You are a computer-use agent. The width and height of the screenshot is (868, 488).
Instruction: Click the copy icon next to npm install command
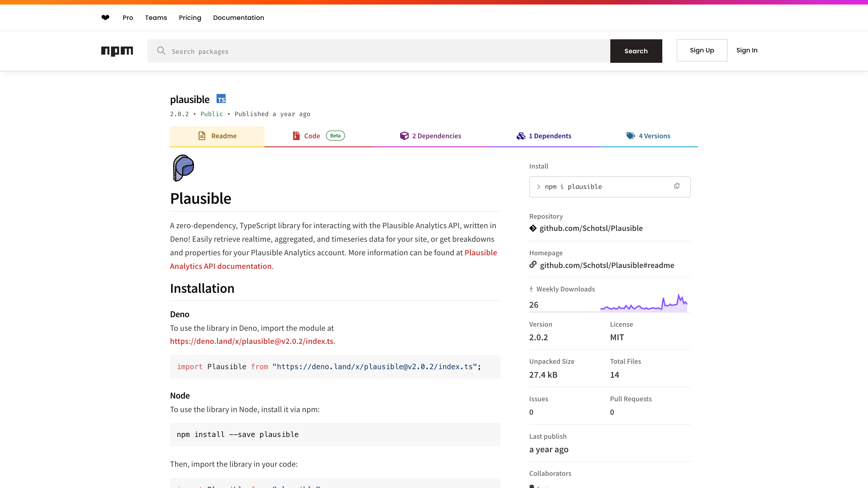[x=677, y=186]
